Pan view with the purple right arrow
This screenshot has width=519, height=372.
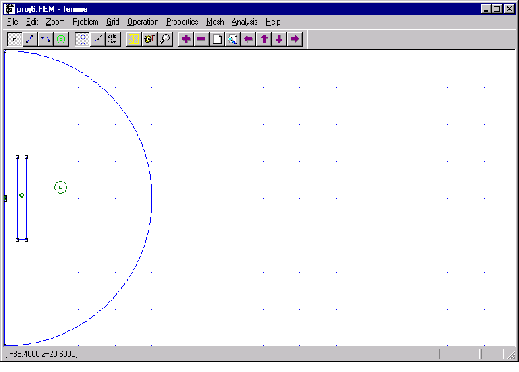295,39
